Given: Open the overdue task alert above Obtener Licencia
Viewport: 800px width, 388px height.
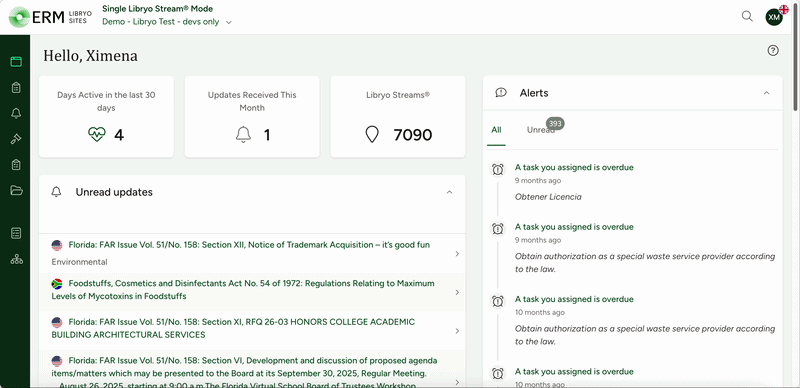Looking at the screenshot, I should 574,167.
